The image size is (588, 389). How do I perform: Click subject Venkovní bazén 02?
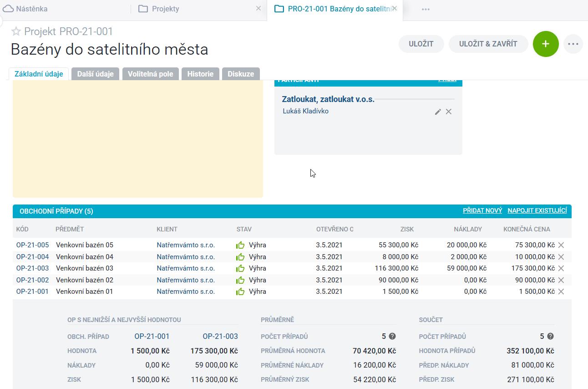[85, 280]
